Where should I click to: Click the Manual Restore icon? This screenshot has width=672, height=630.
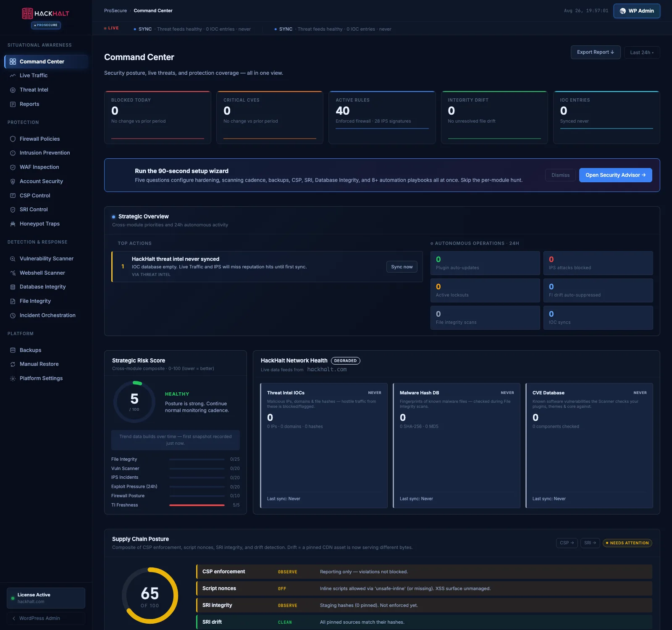(13, 364)
